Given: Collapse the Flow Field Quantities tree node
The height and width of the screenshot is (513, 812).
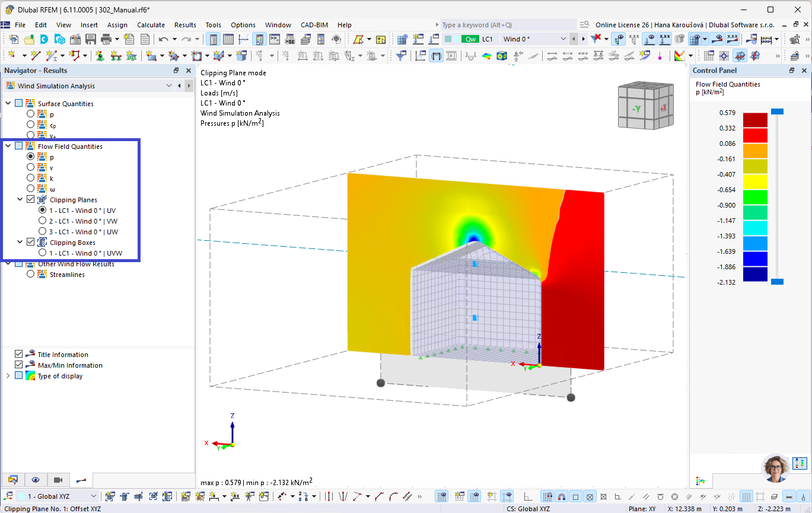Looking at the screenshot, I should coord(7,146).
